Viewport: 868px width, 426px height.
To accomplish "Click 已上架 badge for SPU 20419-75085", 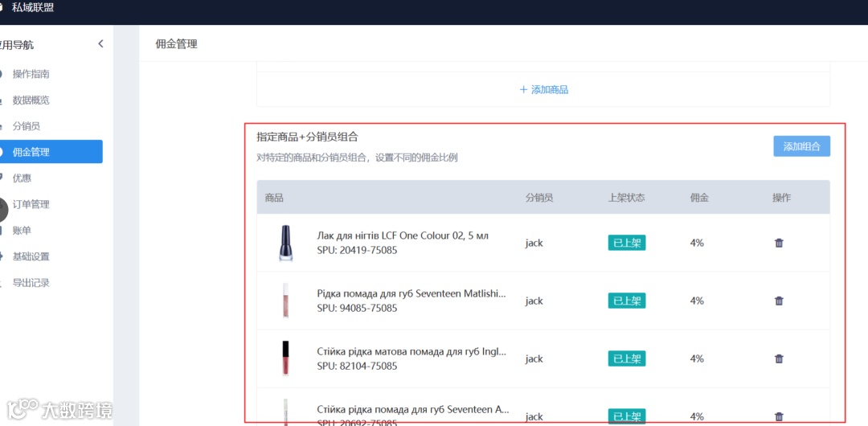I will pos(627,244).
